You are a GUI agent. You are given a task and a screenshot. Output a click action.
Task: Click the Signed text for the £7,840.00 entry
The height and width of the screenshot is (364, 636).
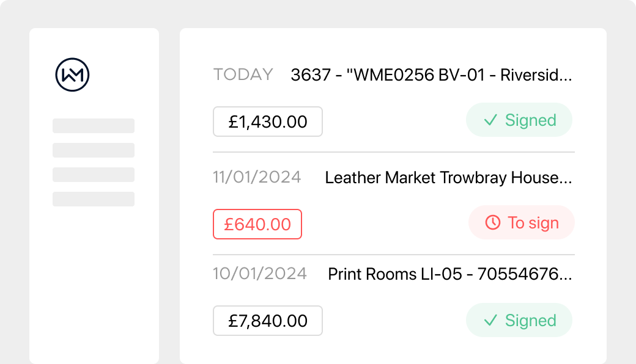(530, 321)
